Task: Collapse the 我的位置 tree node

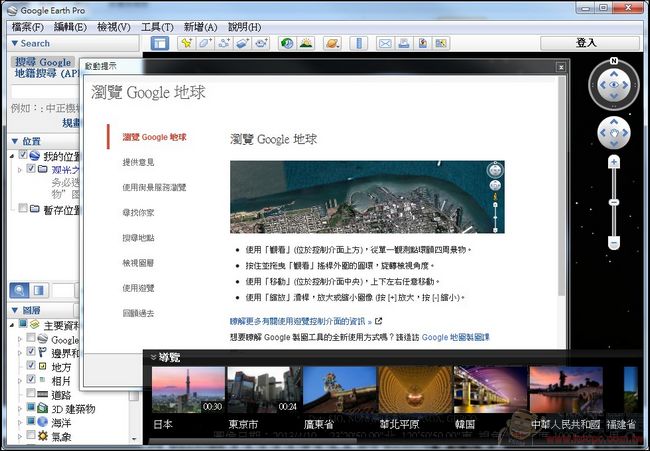Action: (x=12, y=156)
